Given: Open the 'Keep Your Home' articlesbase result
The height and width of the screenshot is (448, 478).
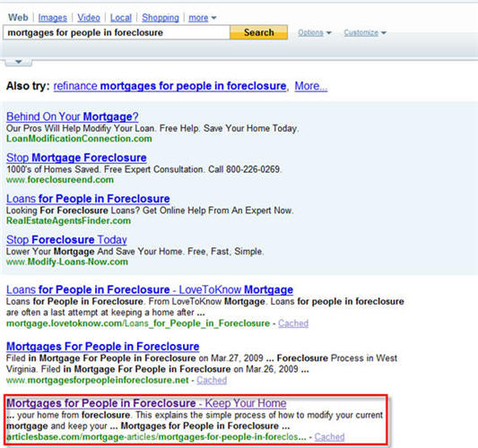Looking at the screenshot, I should click(146, 403).
